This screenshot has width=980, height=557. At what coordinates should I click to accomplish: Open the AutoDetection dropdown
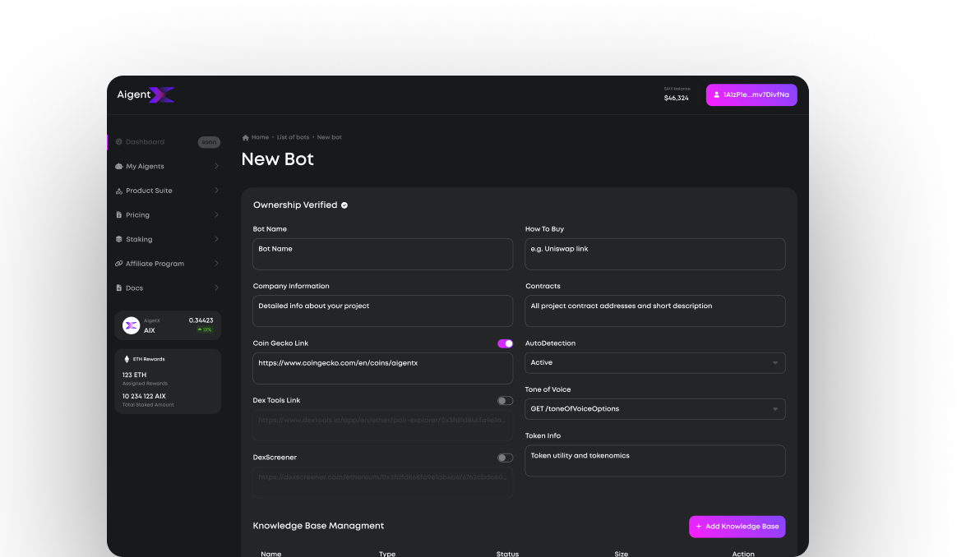pos(654,362)
